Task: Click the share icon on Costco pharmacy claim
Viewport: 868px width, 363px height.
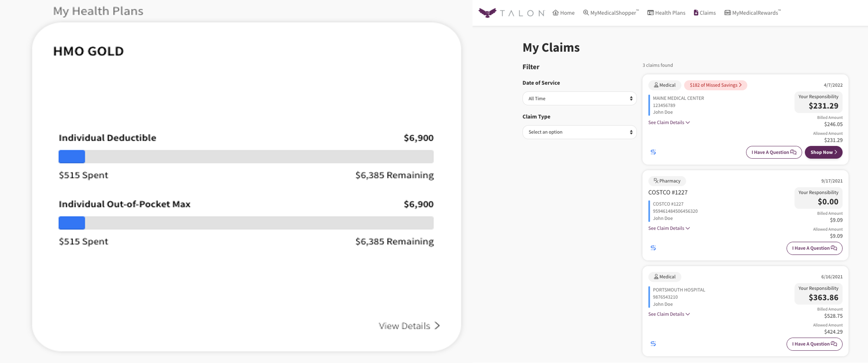Action: (653, 248)
